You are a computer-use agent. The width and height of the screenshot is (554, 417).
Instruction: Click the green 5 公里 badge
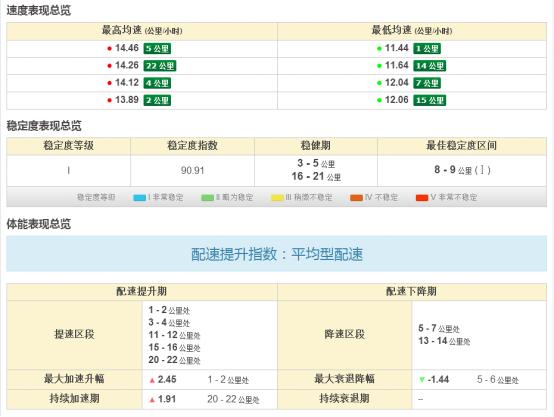tap(157, 48)
